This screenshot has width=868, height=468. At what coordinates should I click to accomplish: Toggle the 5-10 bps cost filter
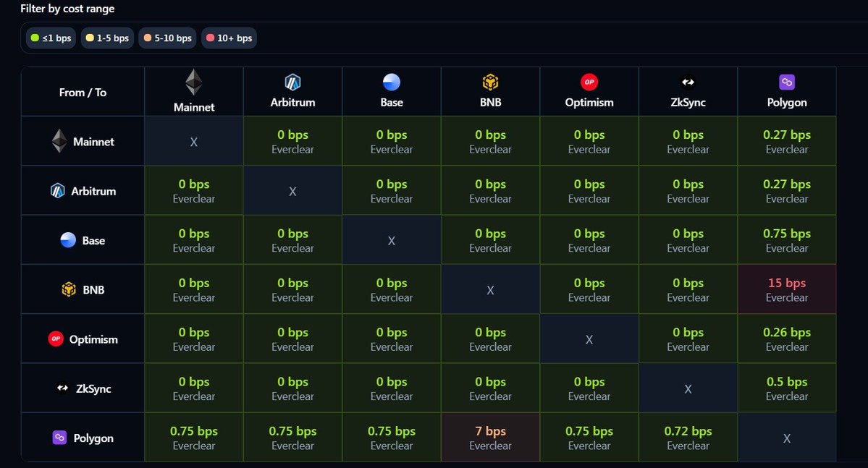click(x=167, y=38)
